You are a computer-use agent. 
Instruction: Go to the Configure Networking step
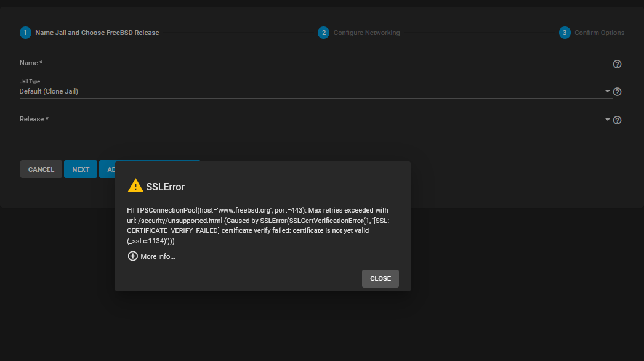coord(366,33)
